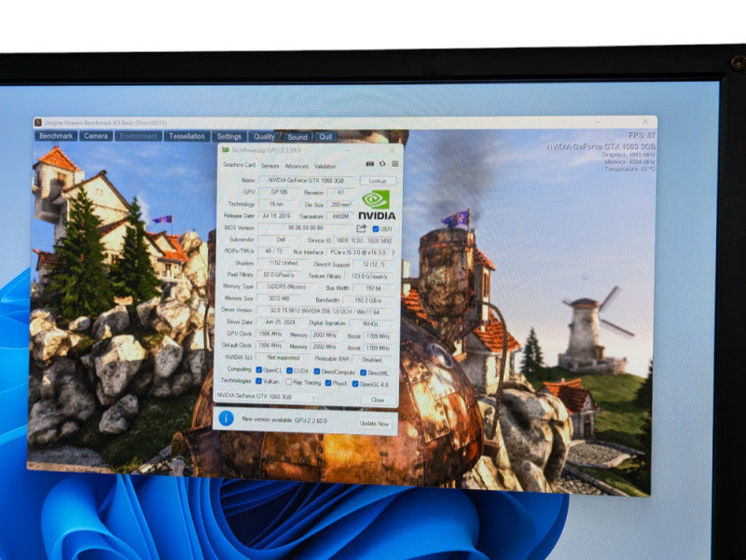The width and height of the screenshot is (746, 560).
Task: Click the Shaders field 1152 Unified
Action: pyautogui.click(x=283, y=263)
